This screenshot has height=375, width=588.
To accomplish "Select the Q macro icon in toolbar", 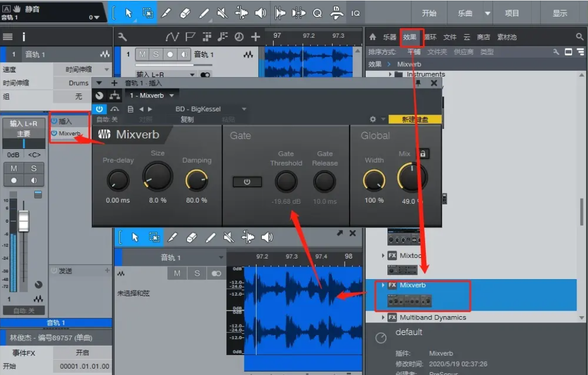I will 317,13.
